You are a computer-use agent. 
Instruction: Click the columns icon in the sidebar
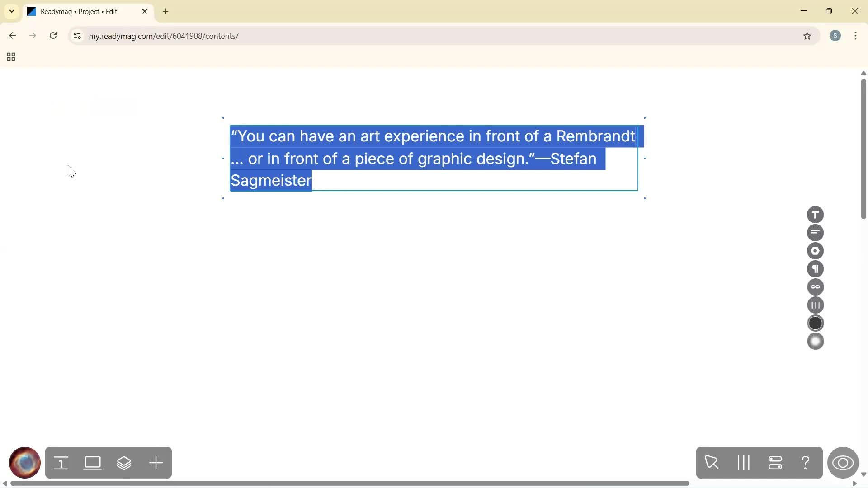(x=816, y=305)
